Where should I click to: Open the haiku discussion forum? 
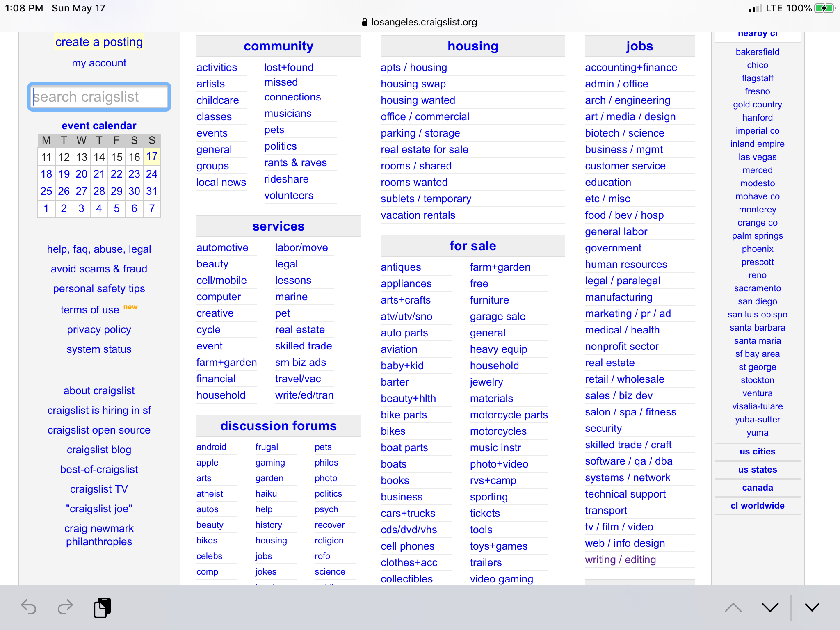(266, 493)
